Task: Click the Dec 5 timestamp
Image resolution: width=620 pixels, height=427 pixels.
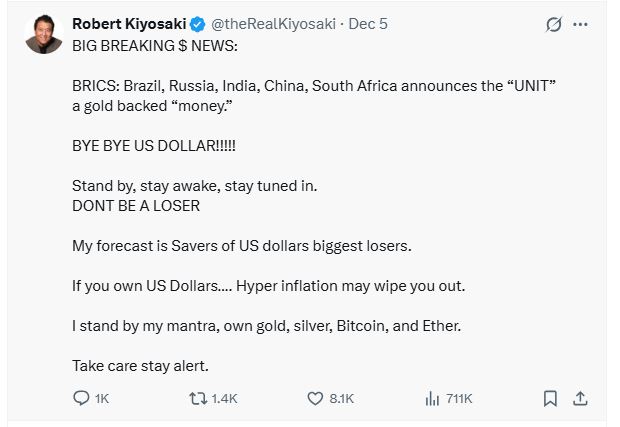Action: (x=370, y=25)
